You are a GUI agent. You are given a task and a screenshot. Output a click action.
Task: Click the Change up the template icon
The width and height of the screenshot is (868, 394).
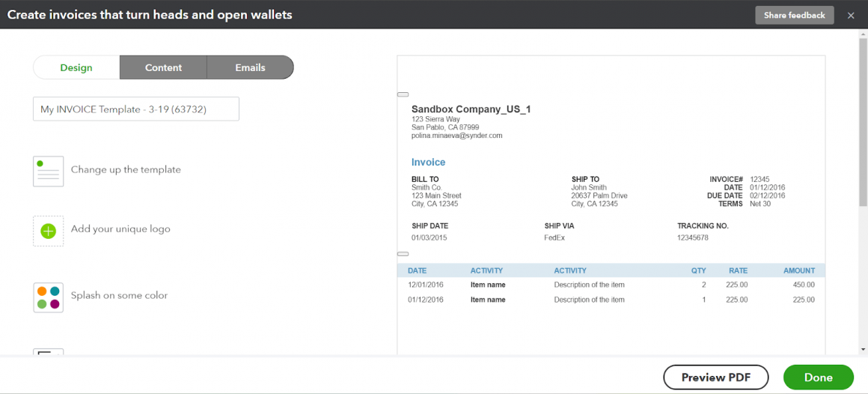click(48, 171)
